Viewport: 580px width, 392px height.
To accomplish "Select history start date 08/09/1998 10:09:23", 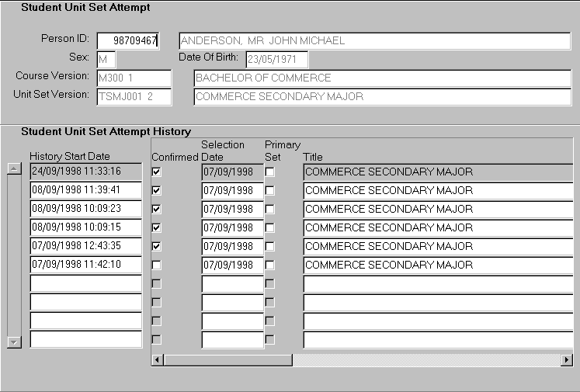I will (85, 209).
